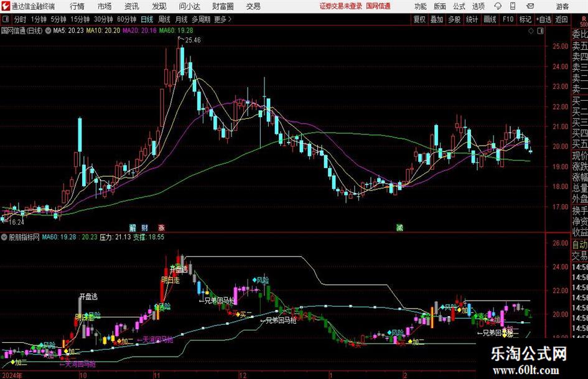Open the 多周期 multi-period view

pos(201,19)
